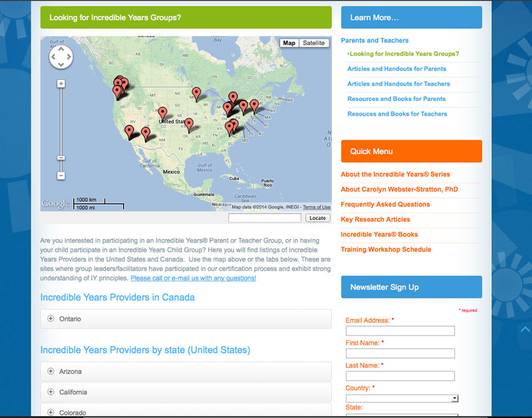Open Training Workshop Schedule link
Screen dimensions: 532x418
pos(386,249)
